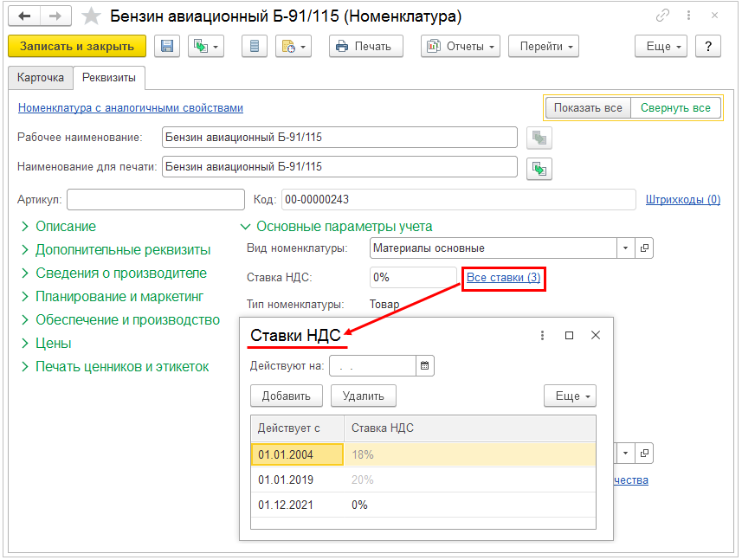The width and height of the screenshot is (742, 560).
Task: Click the Свернуть все button
Action: click(675, 108)
